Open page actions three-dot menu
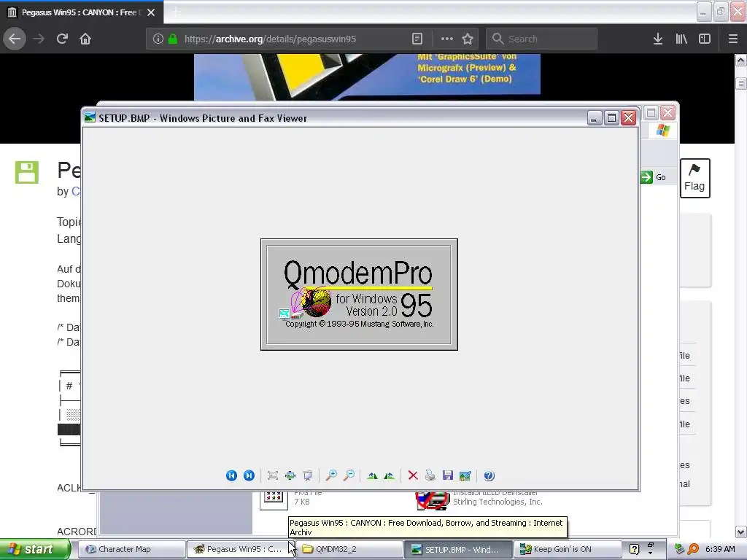 (447, 39)
